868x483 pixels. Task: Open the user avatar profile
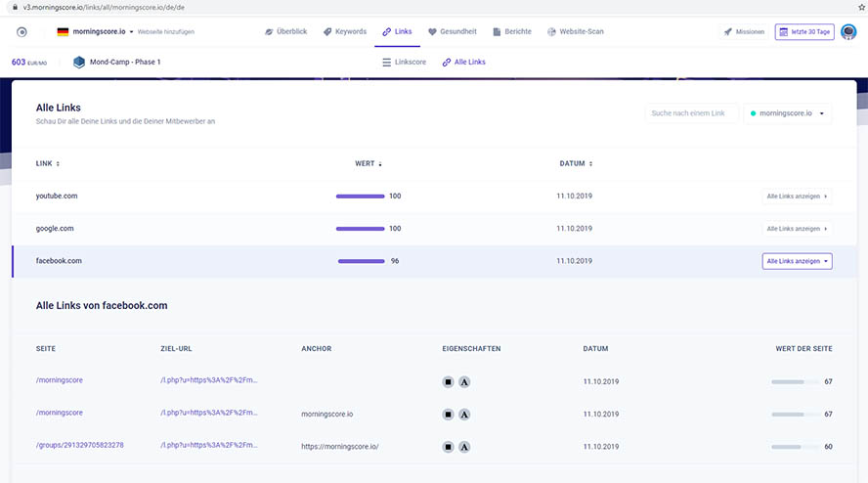[x=848, y=31]
